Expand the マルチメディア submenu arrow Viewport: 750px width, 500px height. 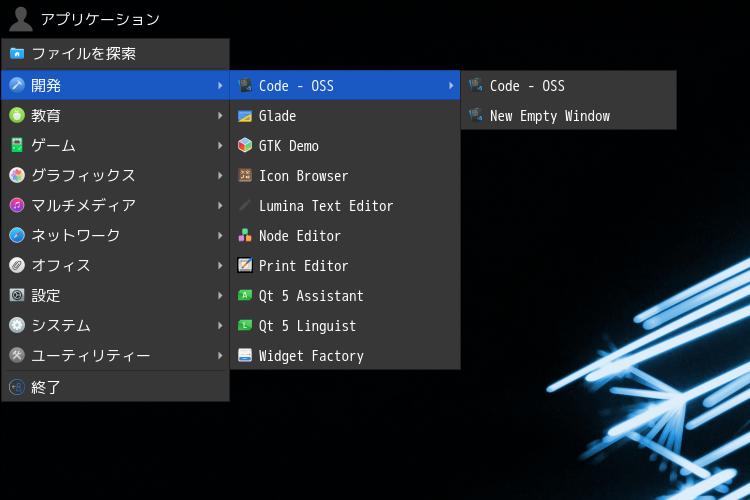pyautogui.click(x=220, y=205)
